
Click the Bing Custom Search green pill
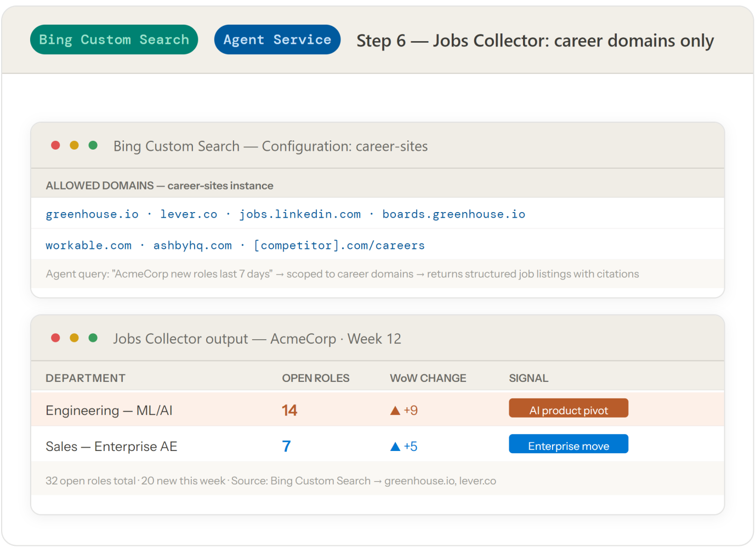click(x=114, y=39)
